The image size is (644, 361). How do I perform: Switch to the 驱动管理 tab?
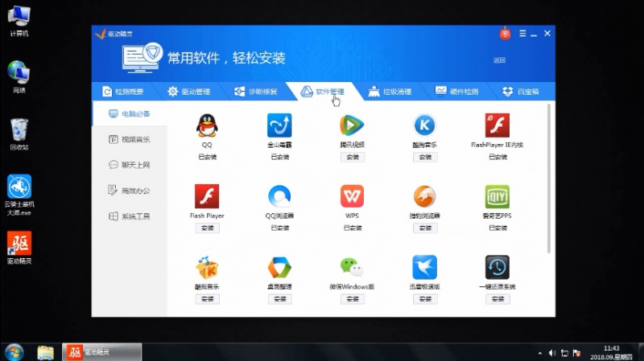coord(189,92)
